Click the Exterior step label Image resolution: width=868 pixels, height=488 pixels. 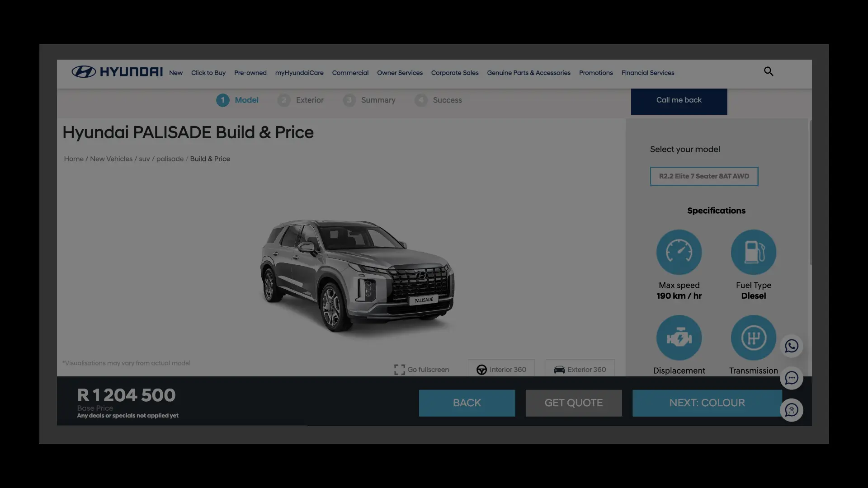[x=310, y=100]
